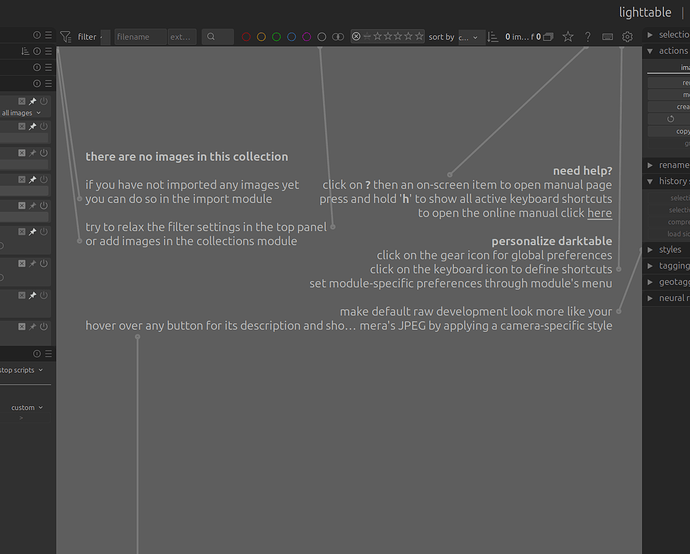
Task: Open online manual via here link
Action: [599, 213]
